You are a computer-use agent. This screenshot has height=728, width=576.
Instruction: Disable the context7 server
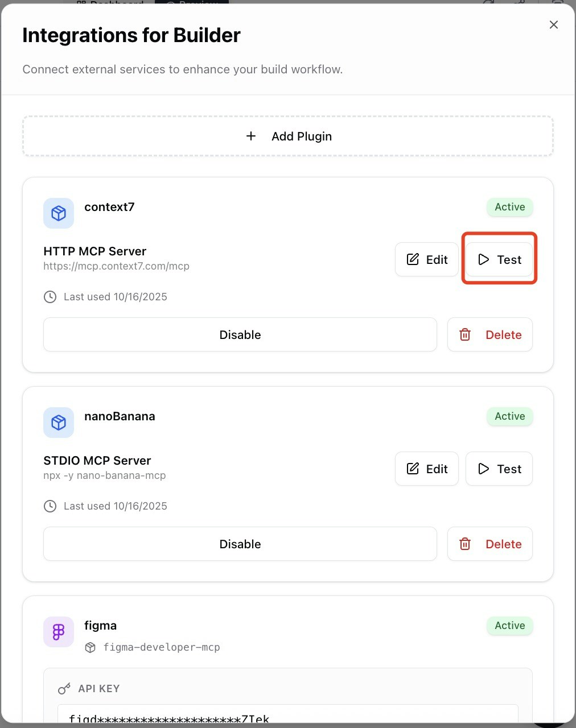[x=240, y=334]
